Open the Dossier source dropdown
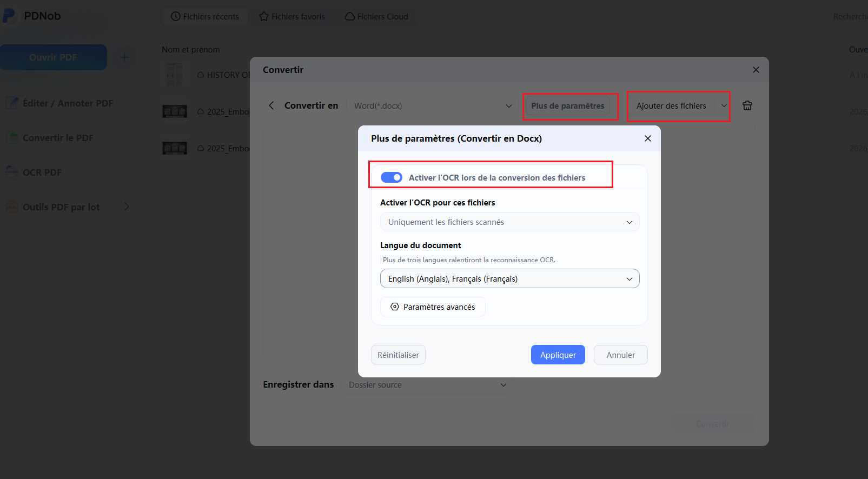 [427, 385]
